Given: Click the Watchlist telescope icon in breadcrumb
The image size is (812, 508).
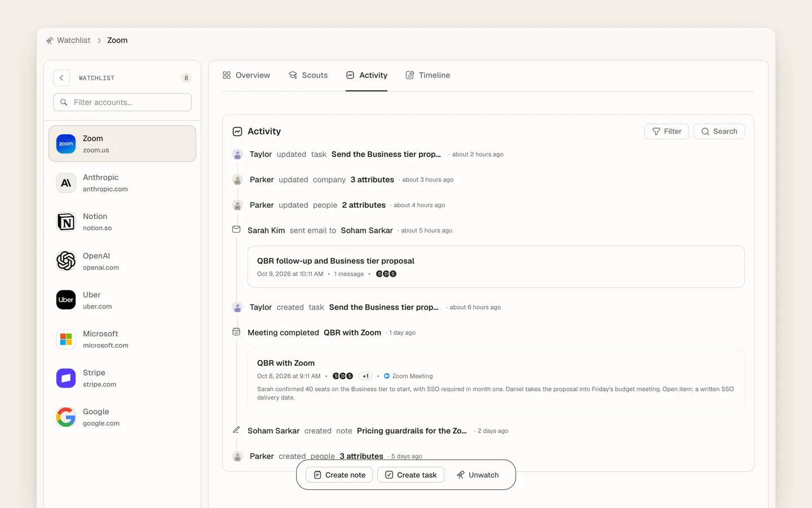Looking at the screenshot, I should 50,41.
